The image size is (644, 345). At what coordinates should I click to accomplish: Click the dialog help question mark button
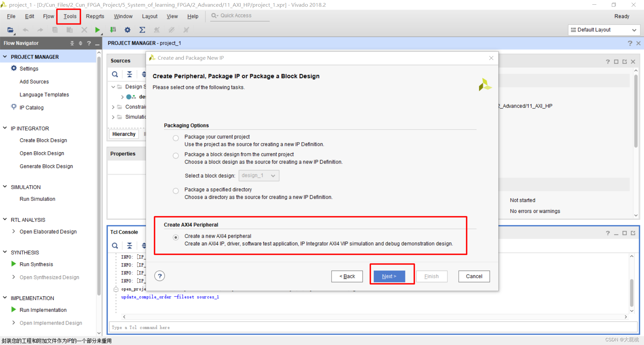[x=160, y=276]
